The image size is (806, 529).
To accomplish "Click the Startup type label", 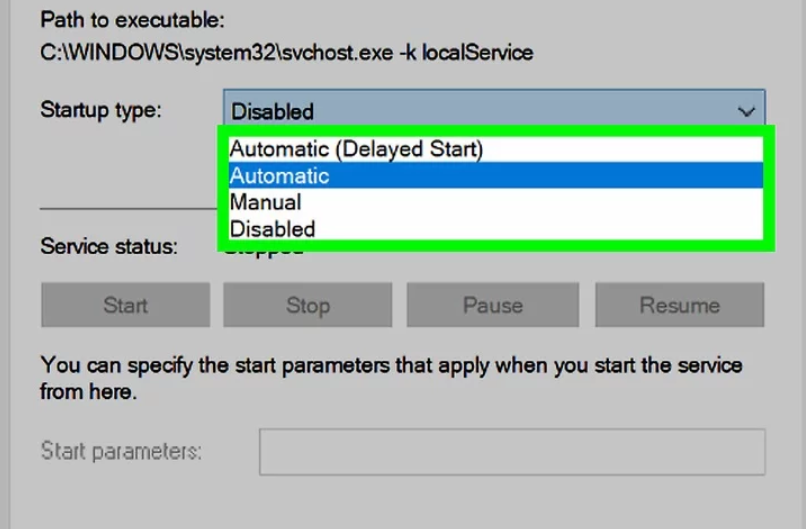I will coord(99,110).
